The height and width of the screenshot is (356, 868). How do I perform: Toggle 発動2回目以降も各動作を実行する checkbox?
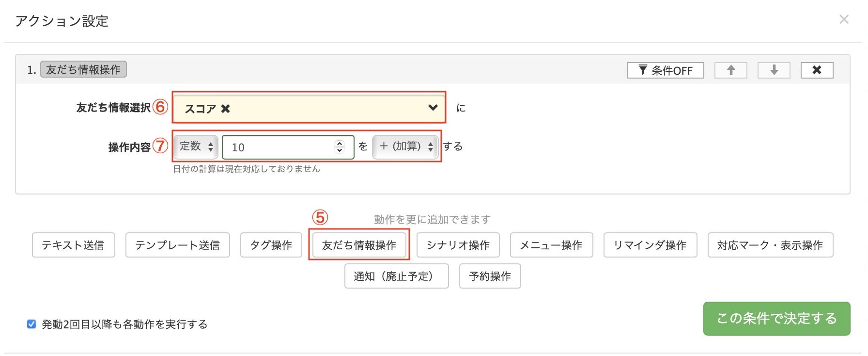tap(31, 324)
